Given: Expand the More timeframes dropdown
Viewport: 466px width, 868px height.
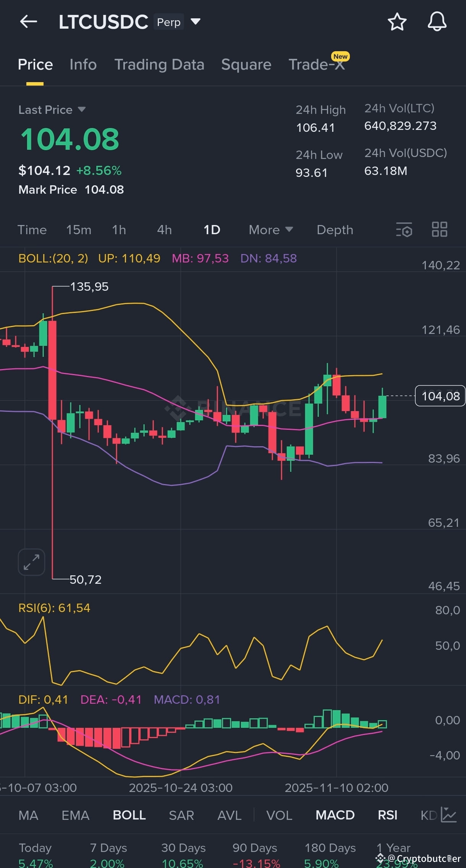Looking at the screenshot, I should pos(271,230).
